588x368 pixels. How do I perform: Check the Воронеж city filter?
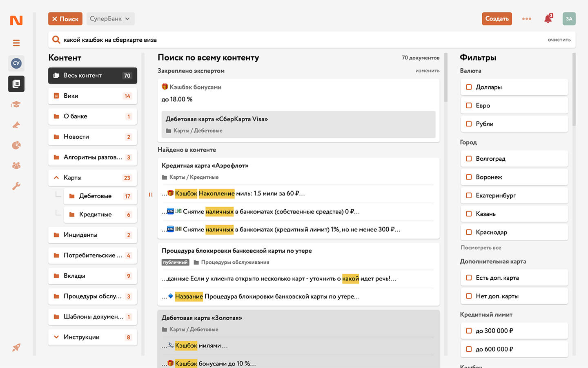coord(469,177)
